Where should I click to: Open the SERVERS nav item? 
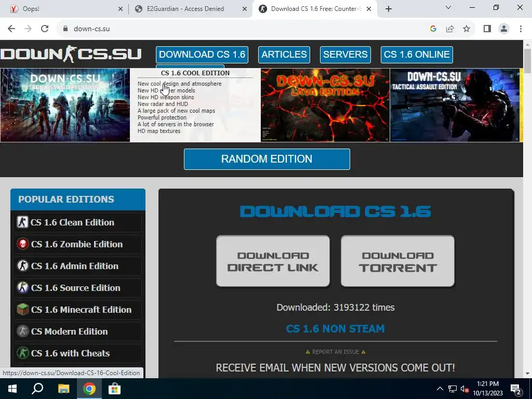point(345,55)
